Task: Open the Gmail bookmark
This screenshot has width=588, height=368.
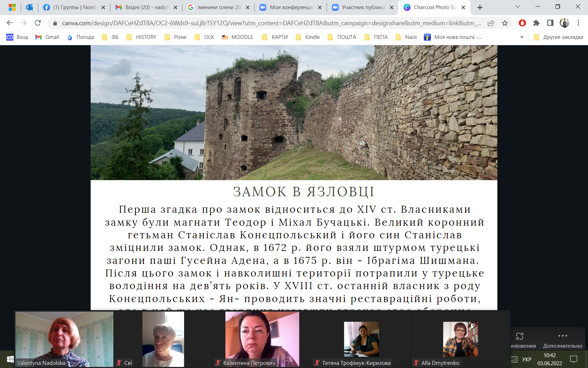Action: (x=47, y=37)
